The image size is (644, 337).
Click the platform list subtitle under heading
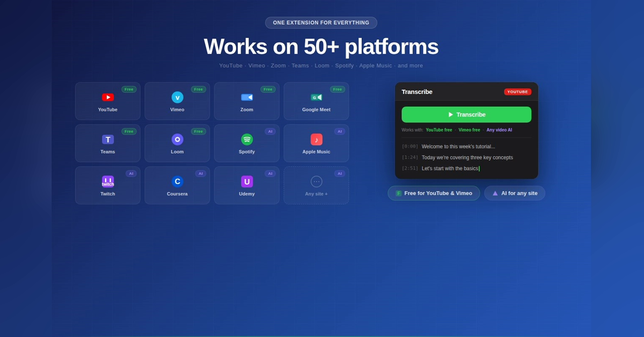(x=321, y=65)
